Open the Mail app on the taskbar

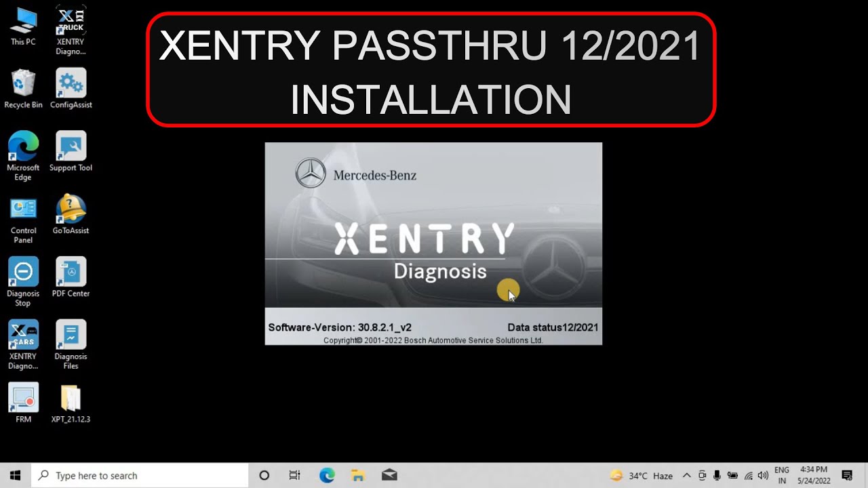(x=389, y=475)
